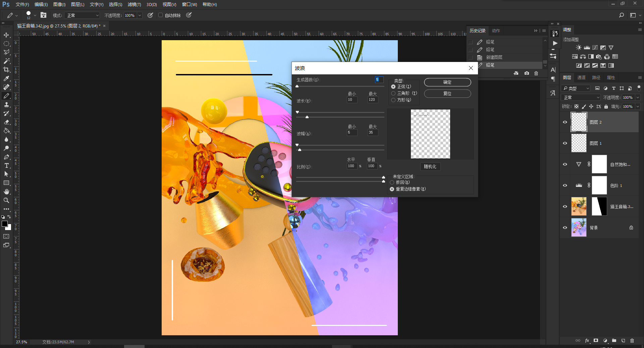Add a Curves adjustment layer
The width and height of the screenshot is (644, 348).
tap(595, 47)
